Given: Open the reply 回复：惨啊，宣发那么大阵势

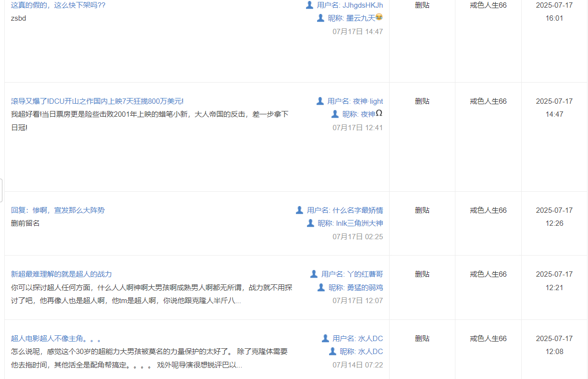Looking at the screenshot, I should click(x=58, y=210).
